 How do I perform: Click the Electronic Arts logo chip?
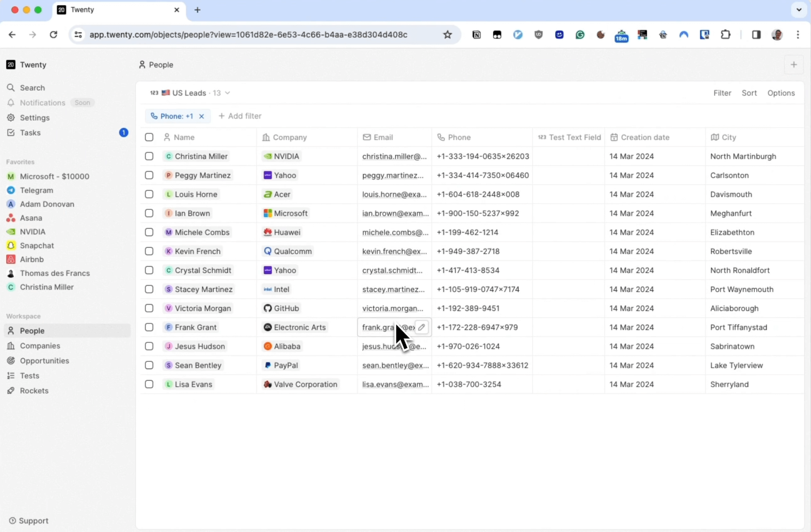point(268,327)
